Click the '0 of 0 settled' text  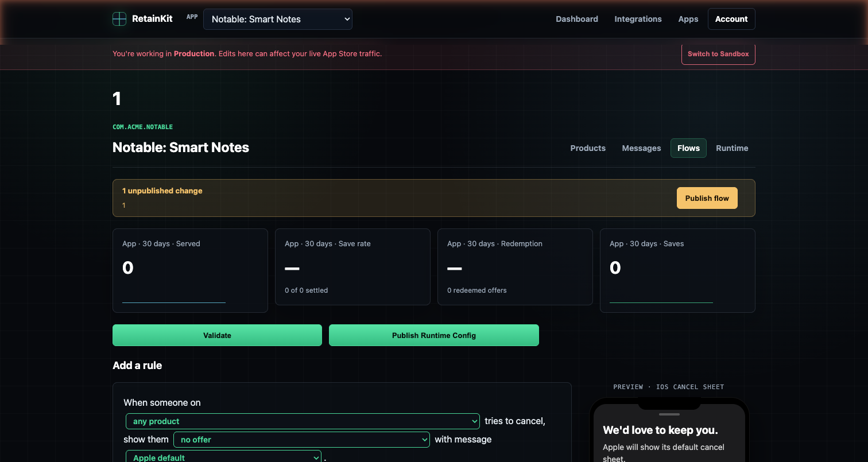tap(306, 290)
